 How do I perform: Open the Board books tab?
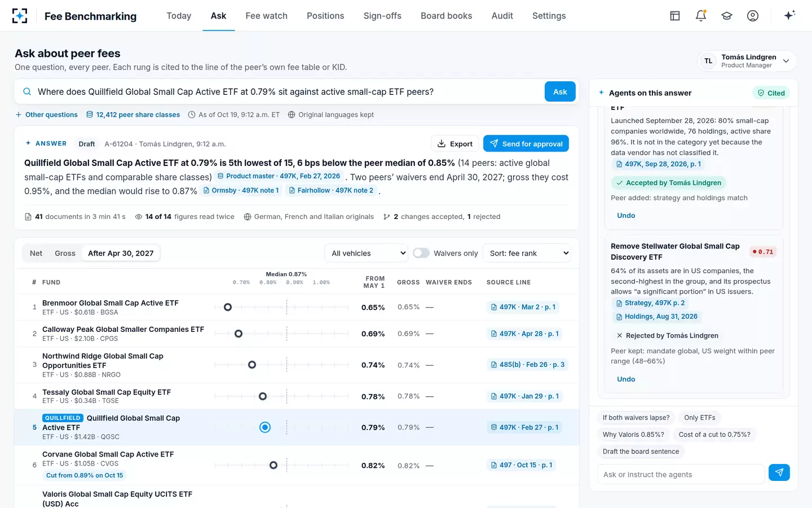tap(447, 16)
